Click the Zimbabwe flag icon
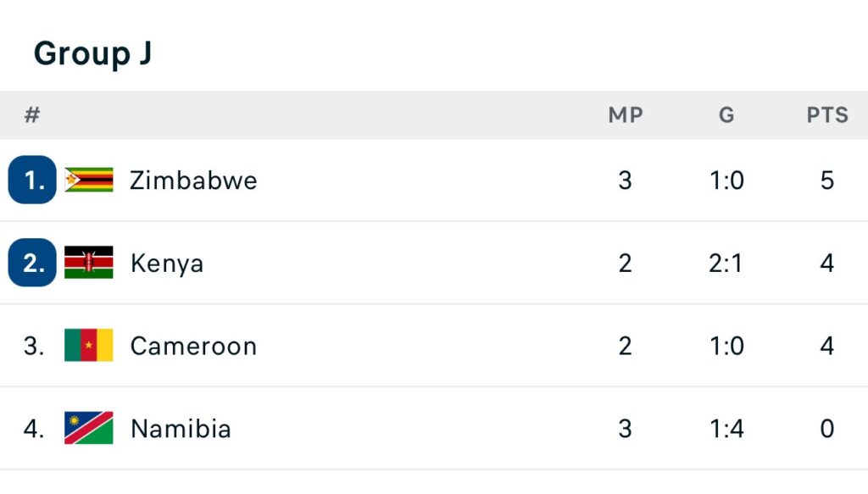This screenshot has width=868, height=494. point(88,180)
